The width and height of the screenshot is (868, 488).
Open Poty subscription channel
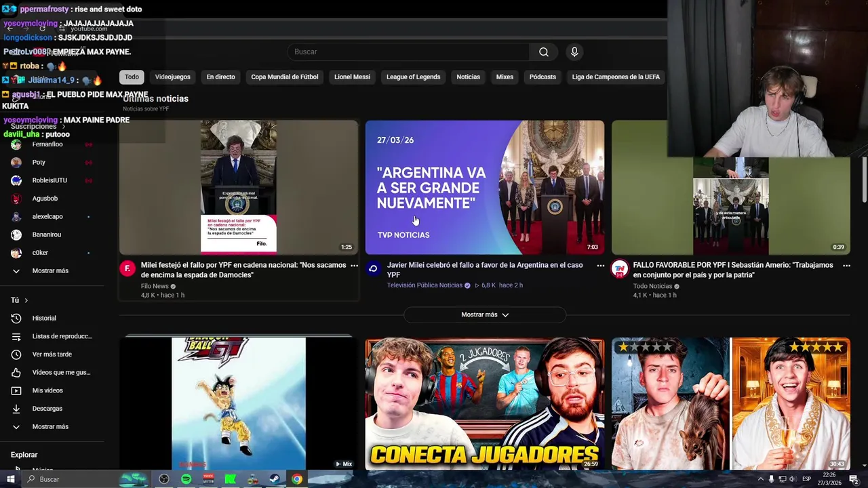pos(53,163)
